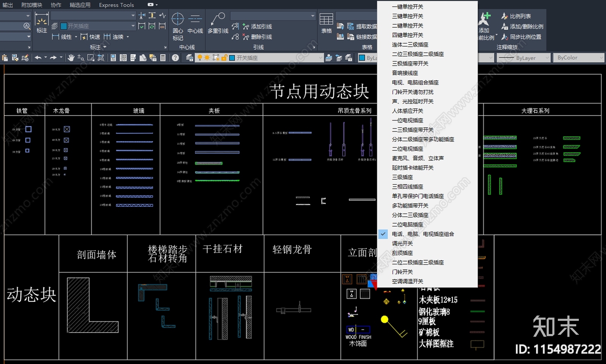
Task: Click the blue 开关插座 layer color swatch
Action: tap(232, 58)
